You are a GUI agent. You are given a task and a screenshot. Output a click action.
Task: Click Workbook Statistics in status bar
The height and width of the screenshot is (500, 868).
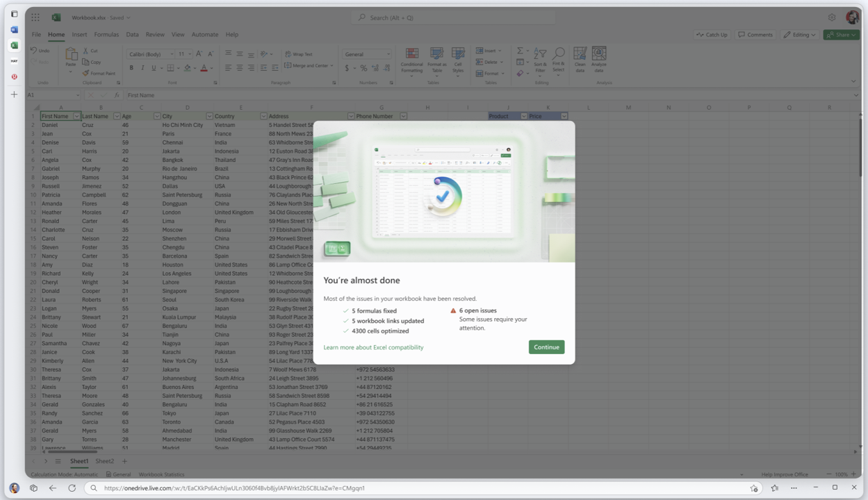[161, 474]
